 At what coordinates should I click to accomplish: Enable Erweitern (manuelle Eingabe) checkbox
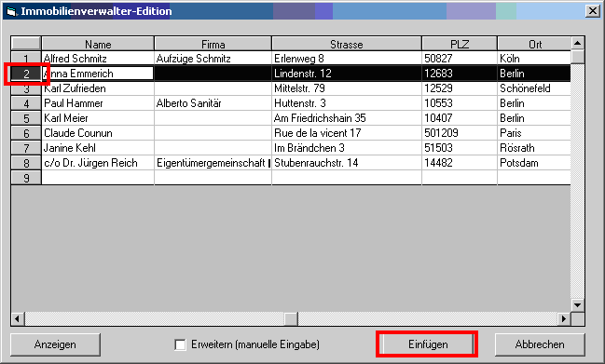180,344
